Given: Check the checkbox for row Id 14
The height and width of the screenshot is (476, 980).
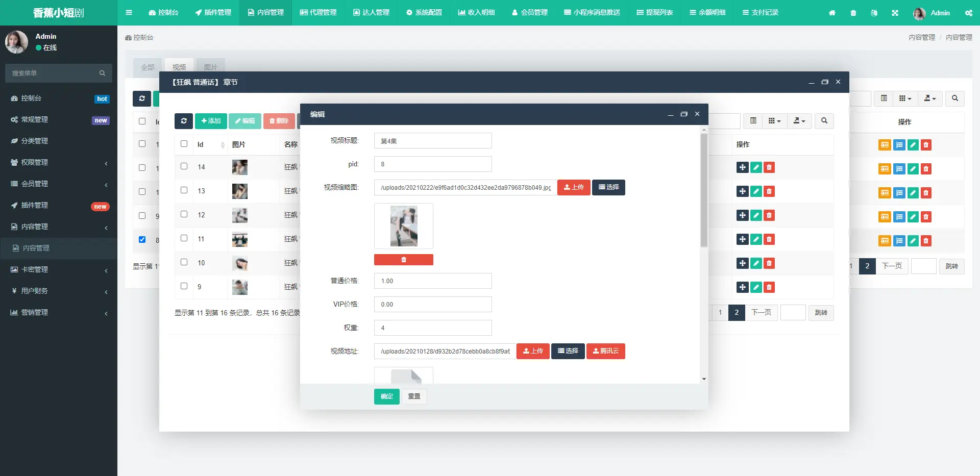Looking at the screenshot, I should click(x=184, y=166).
